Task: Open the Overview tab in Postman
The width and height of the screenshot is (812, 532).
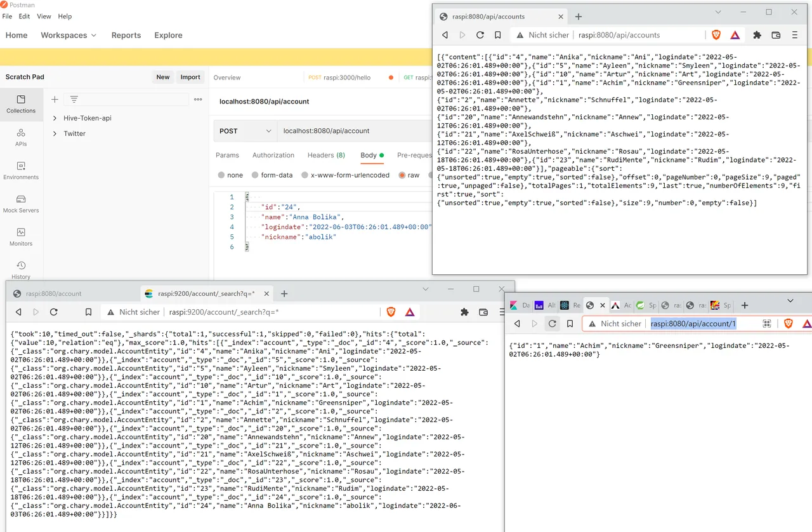Action: 227,77
